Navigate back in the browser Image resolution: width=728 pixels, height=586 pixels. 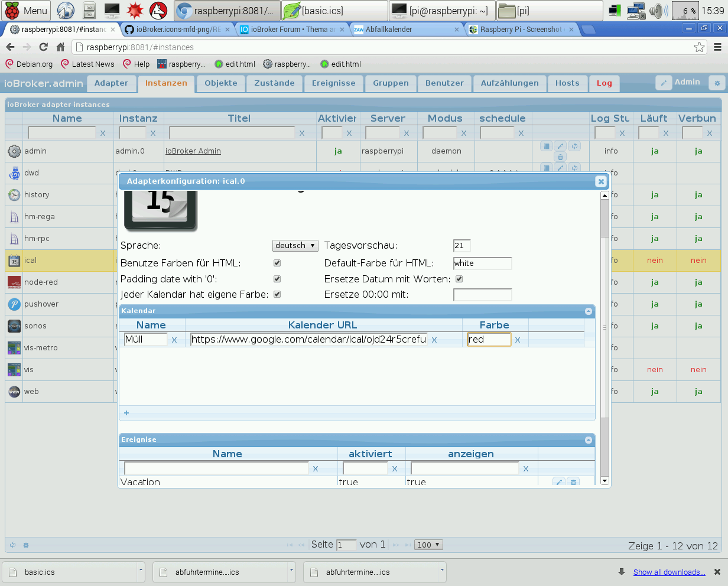coord(10,47)
